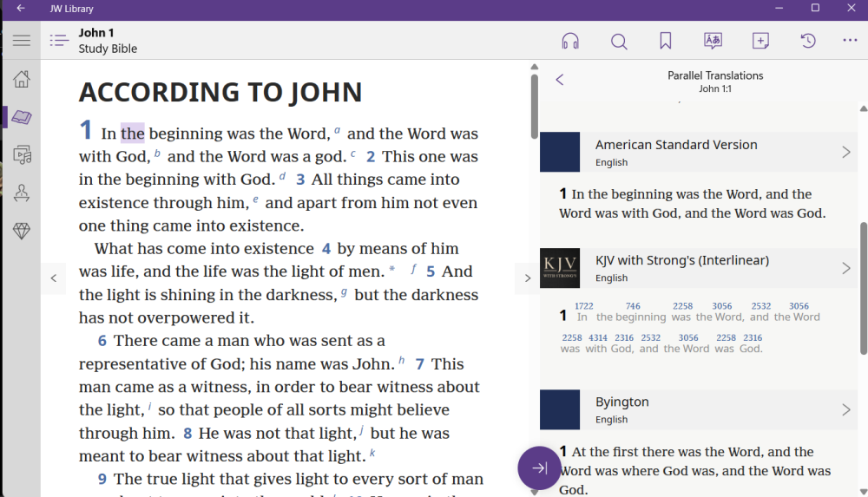Click Byington cover thumbnail
The width and height of the screenshot is (868, 497).
560,409
